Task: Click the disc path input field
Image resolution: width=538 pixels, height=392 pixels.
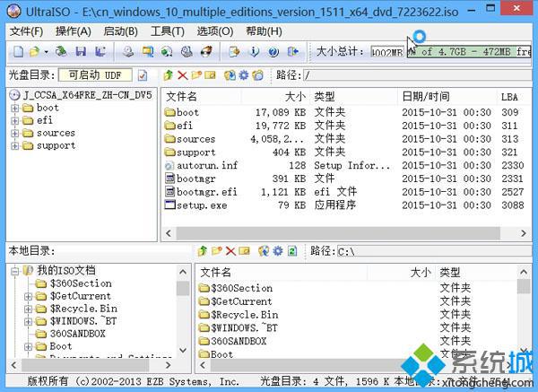Action: pyautogui.click(x=417, y=75)
